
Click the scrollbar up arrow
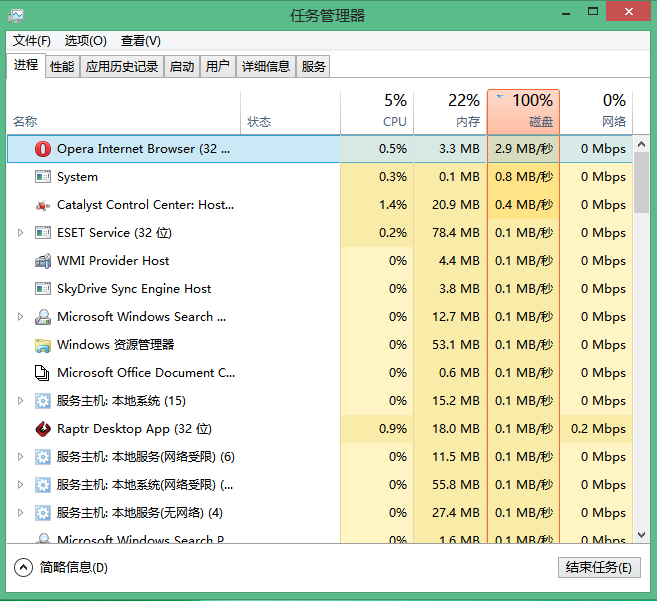[x=641, y=144]
